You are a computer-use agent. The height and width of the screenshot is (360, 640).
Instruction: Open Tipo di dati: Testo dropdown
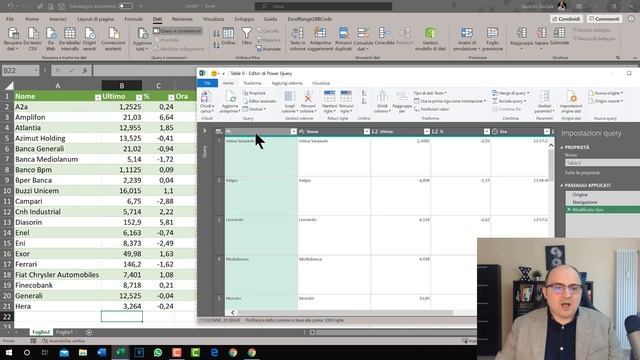pos(430,93)
